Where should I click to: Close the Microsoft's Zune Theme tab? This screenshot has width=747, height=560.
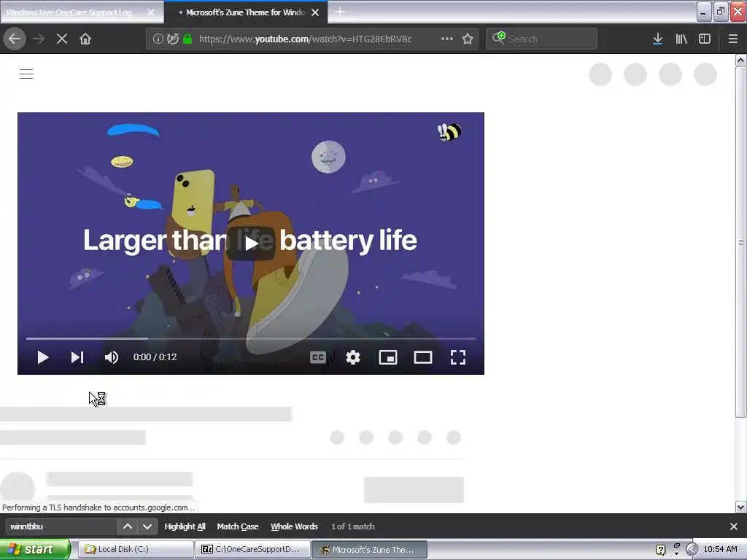pyautogui.click(x=315, y=12)
